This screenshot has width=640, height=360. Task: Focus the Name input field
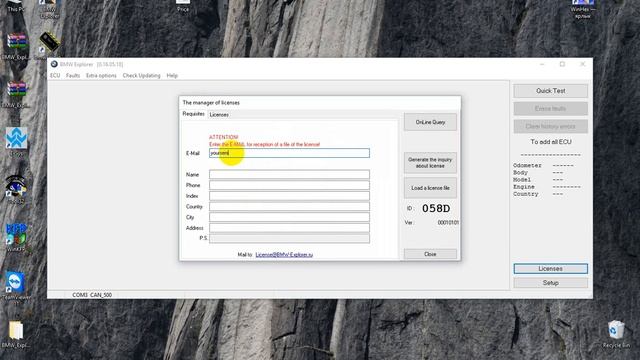point(289,175)
